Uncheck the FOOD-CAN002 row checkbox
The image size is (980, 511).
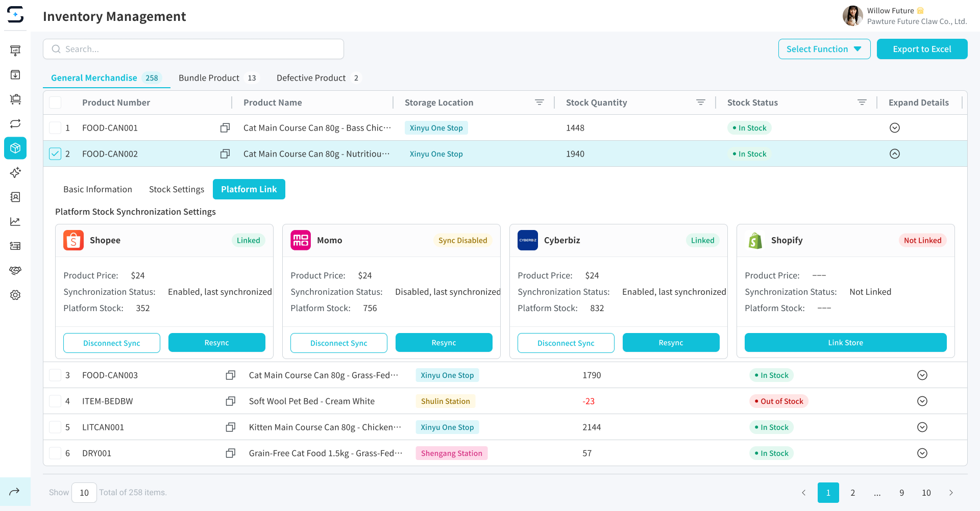pos(55,154)
